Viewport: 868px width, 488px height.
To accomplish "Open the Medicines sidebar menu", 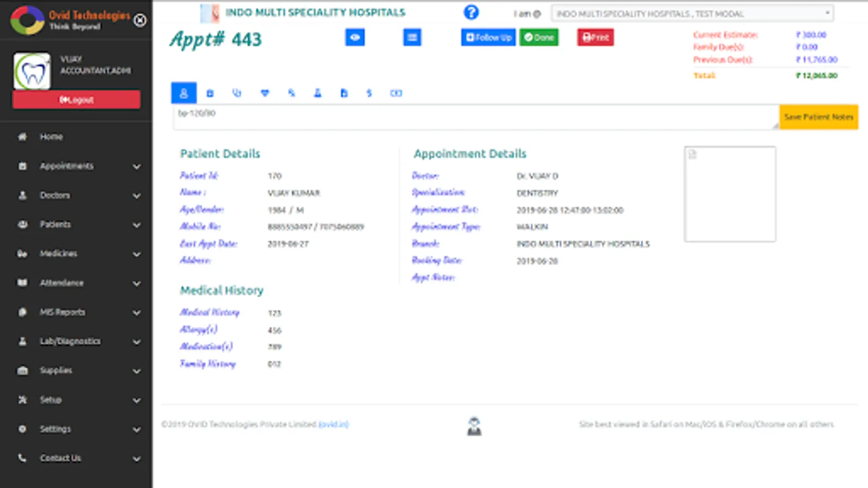I will point(59,254).
